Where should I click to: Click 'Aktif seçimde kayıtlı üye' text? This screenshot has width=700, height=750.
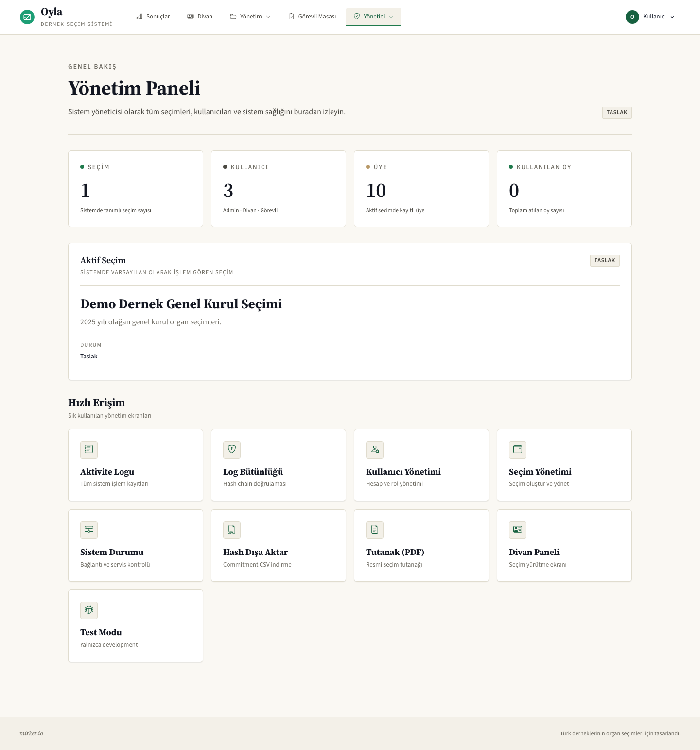(395, 210)
